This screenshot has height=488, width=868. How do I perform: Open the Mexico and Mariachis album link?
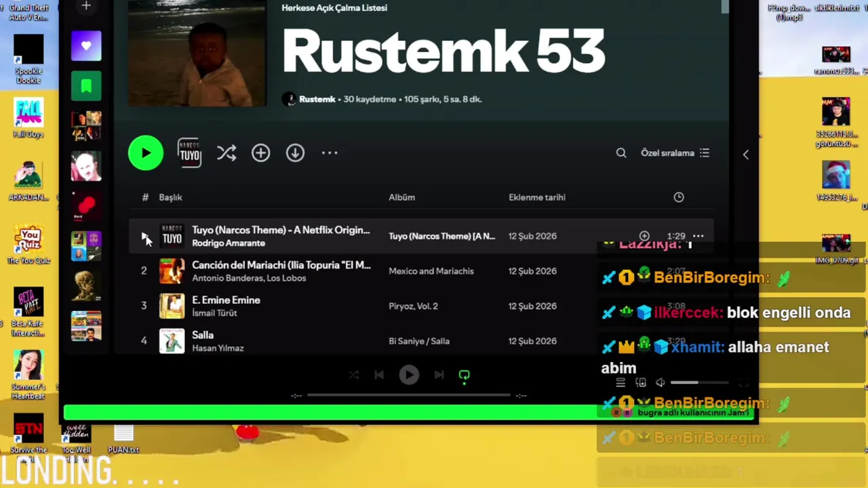431,271
